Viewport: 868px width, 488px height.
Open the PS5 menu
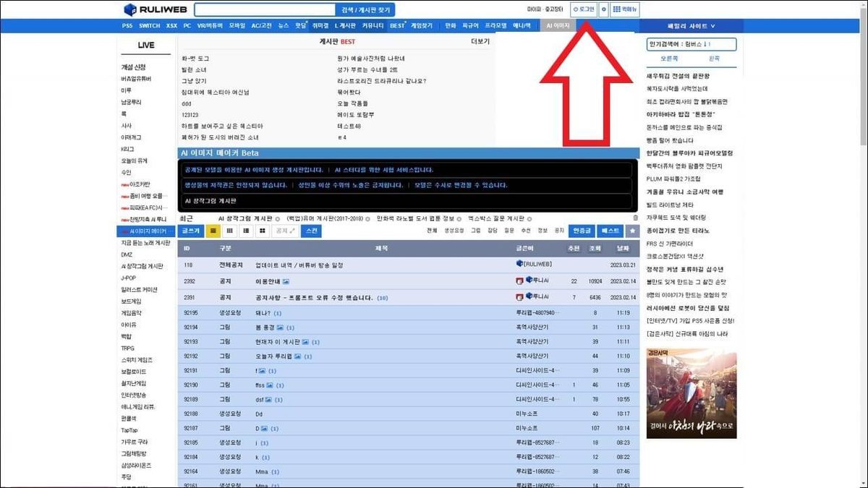(127, 26)
